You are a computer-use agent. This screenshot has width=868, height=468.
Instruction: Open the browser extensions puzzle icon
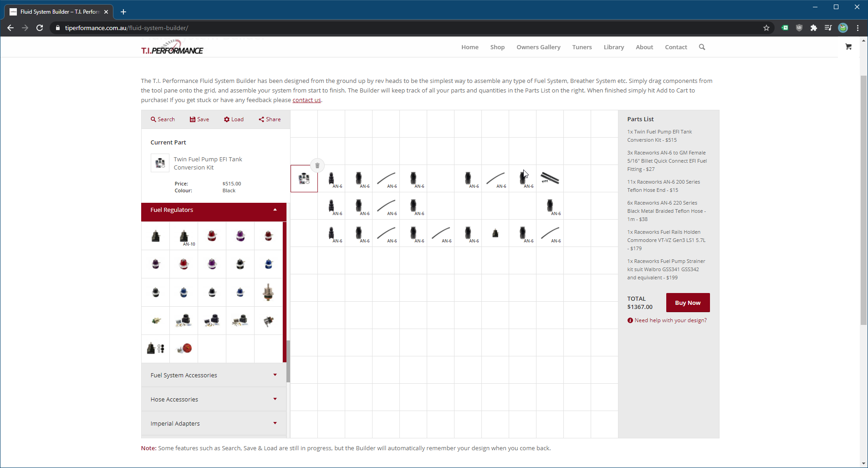814,28
